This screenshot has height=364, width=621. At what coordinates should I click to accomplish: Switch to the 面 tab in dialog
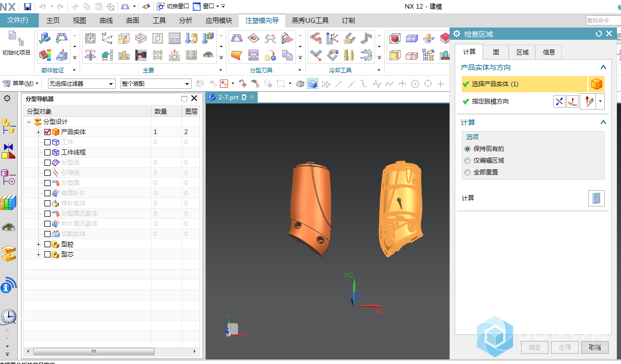(496, 52)
